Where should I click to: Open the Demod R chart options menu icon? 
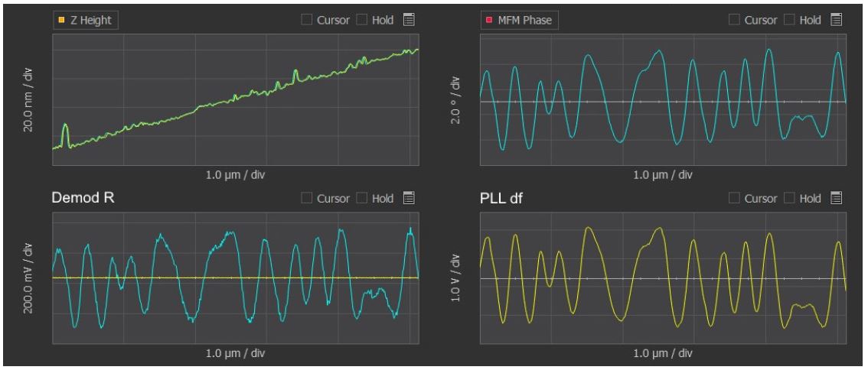coord(409,199)
